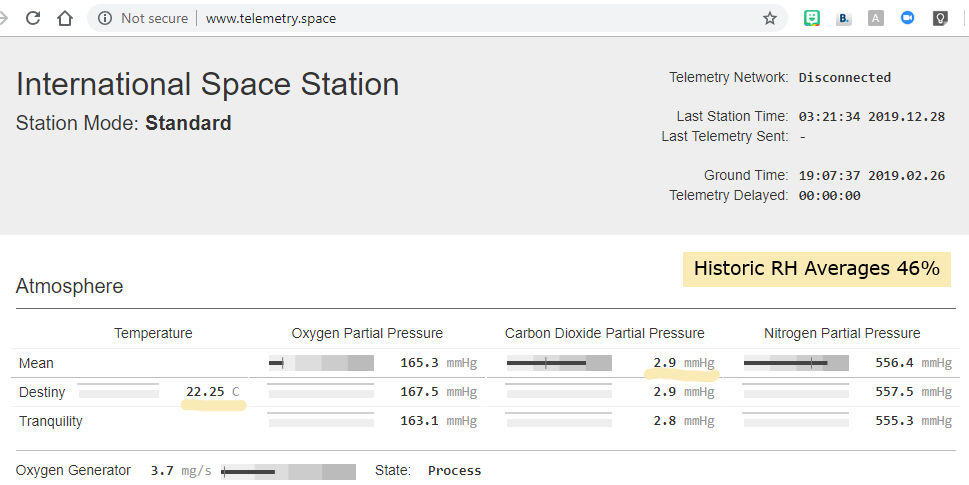This screenshot has height=485, width=969.
Task: Open the lightbulb extension icon
Action: click(x=940, y=19)
